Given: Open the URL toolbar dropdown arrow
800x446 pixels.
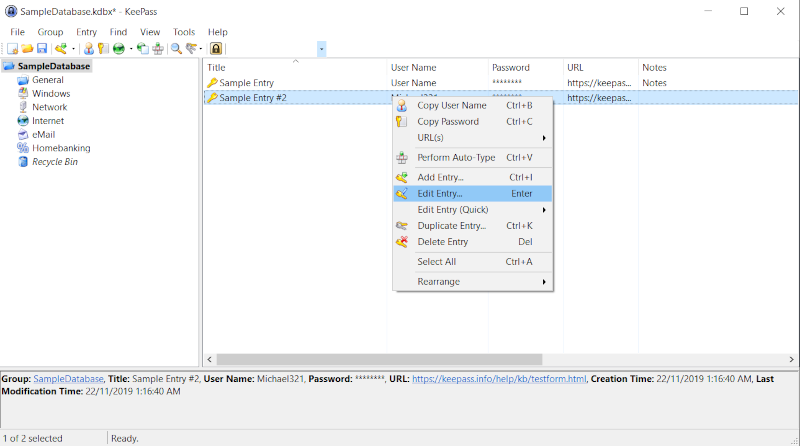Looking at the screenshot, I should click(131, 49).
